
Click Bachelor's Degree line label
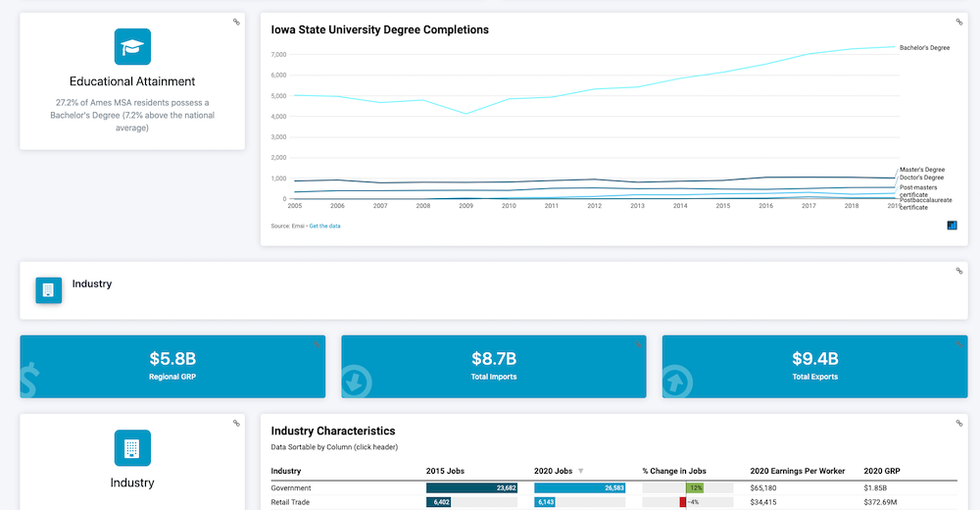click(x=924, y=47)
